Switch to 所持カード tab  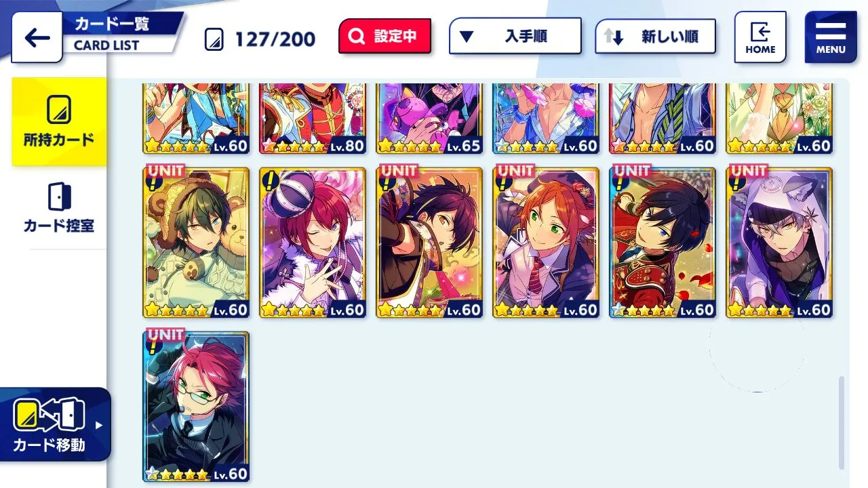(x=59, y=122)
